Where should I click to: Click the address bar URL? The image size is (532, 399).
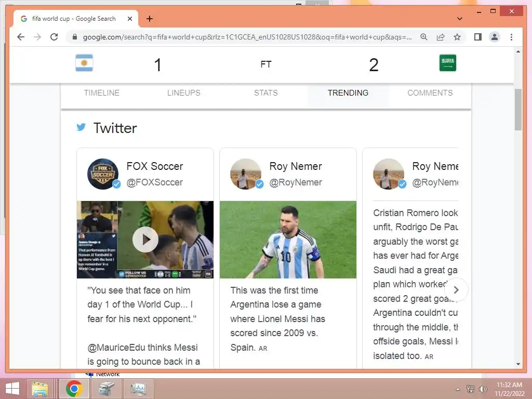point(247,37)
